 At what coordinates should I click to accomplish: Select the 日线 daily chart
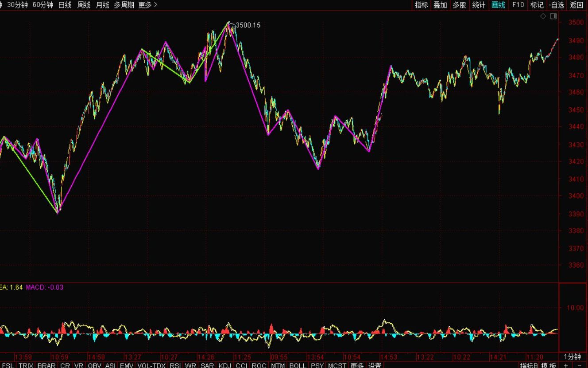65,5
